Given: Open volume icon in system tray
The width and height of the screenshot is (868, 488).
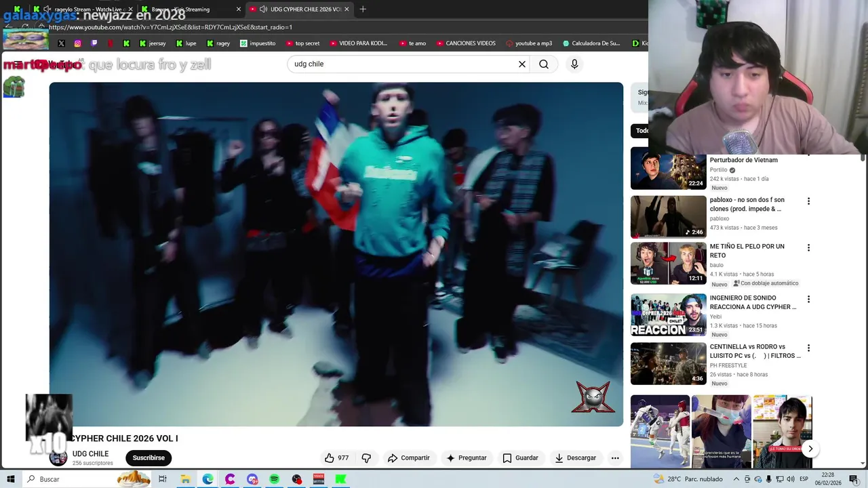Looking at the screenshot, I should click(790, 479).
